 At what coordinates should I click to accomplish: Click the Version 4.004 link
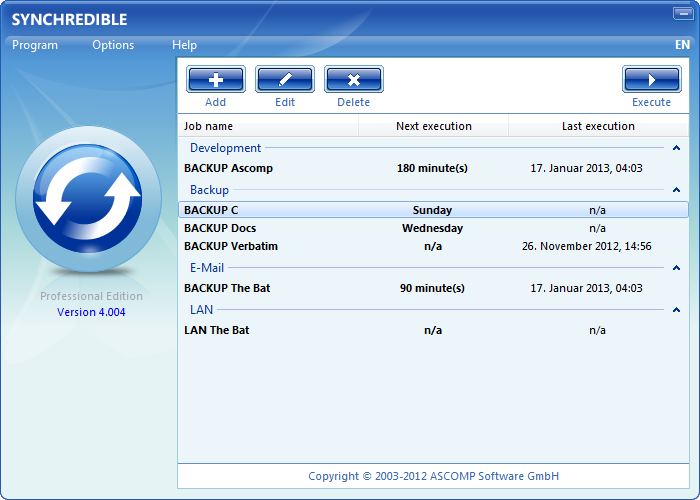click(x=91, y=312)
